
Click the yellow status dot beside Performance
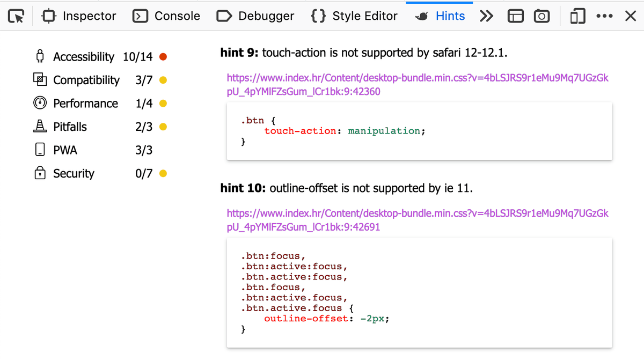[x=163, y=103]
